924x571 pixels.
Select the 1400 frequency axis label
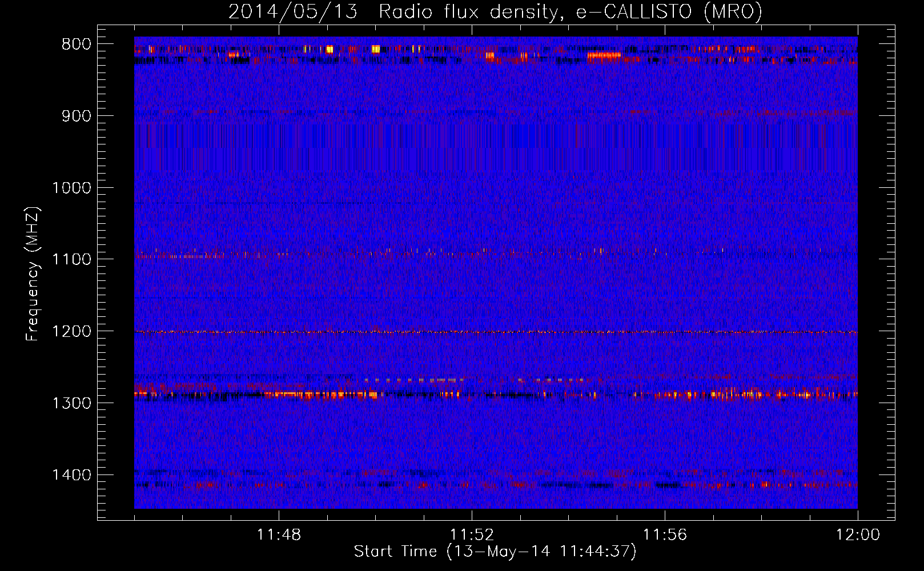click(72, 475)
